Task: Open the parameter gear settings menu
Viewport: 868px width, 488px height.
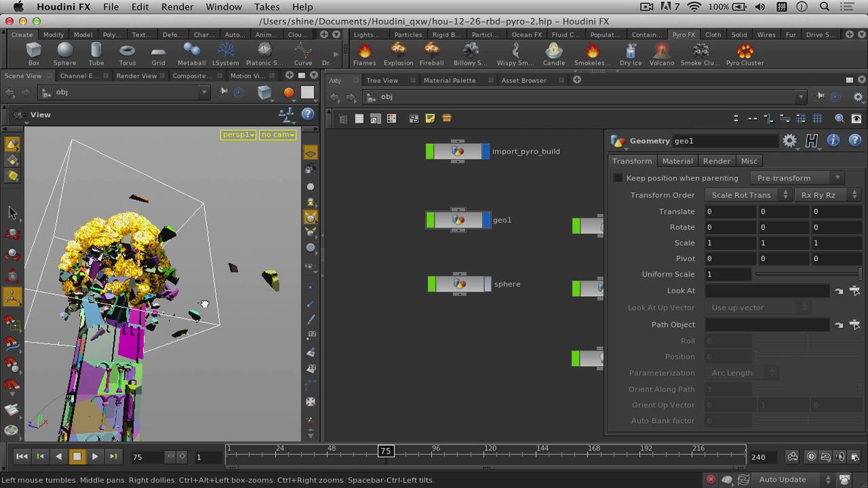Action: coord(789,140)
